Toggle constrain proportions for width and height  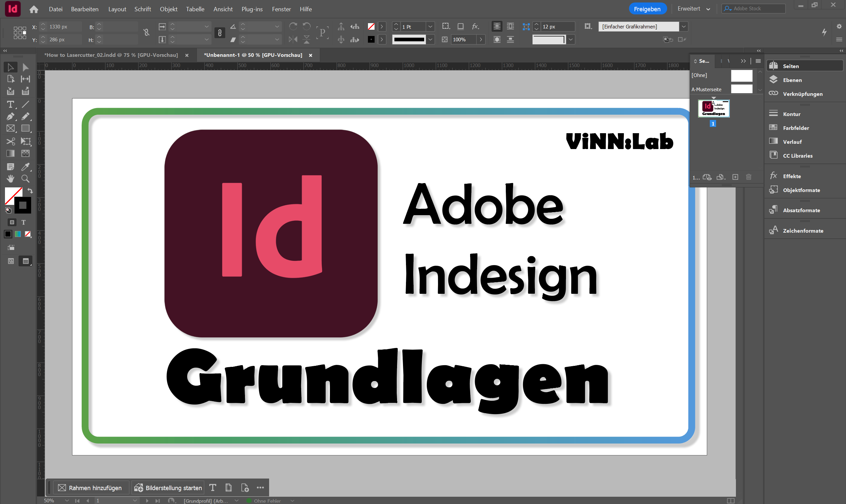146,33
